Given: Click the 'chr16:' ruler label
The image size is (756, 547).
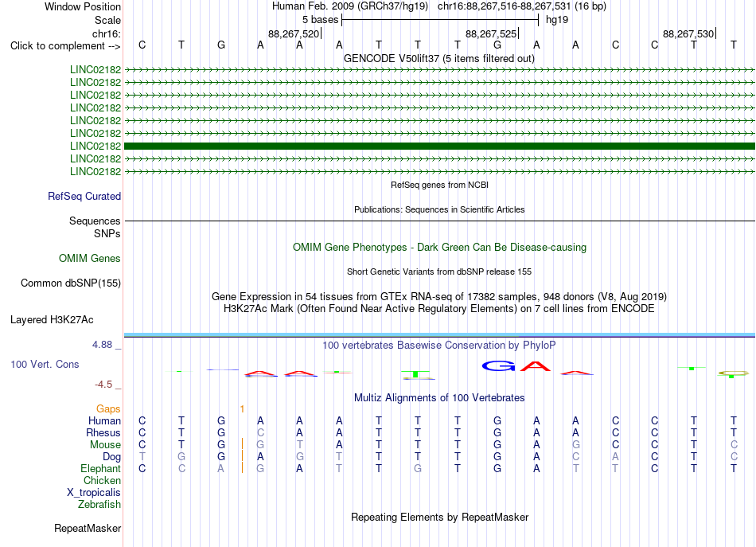Looking at the screenshot, I should [x=107, y=33].
